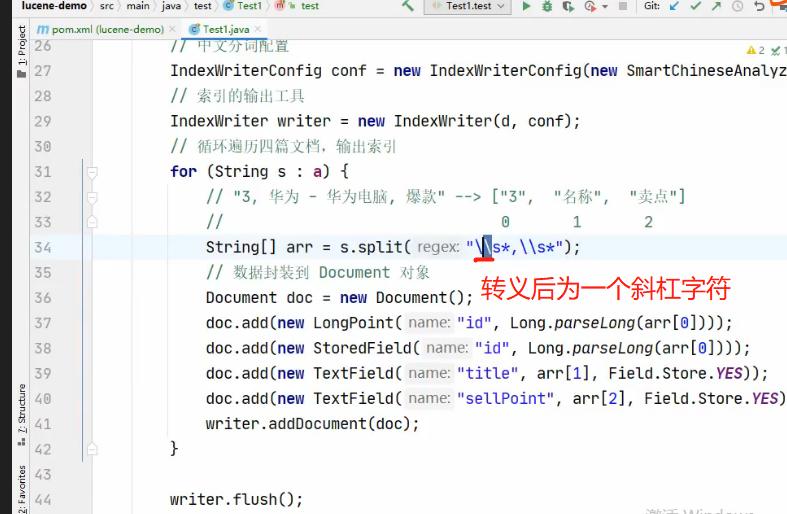Click StoredField in line 38
787x514 pixels.
point(362,348)
